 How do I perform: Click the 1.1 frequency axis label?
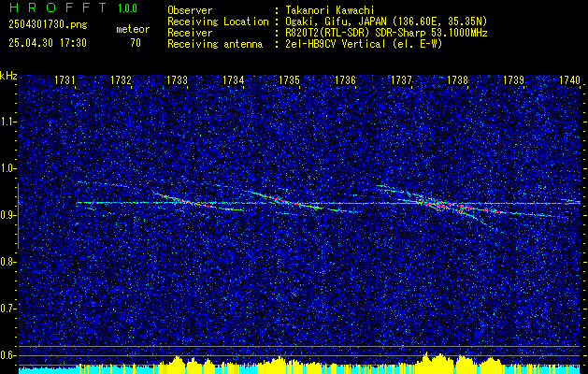(x=7, y=122)
